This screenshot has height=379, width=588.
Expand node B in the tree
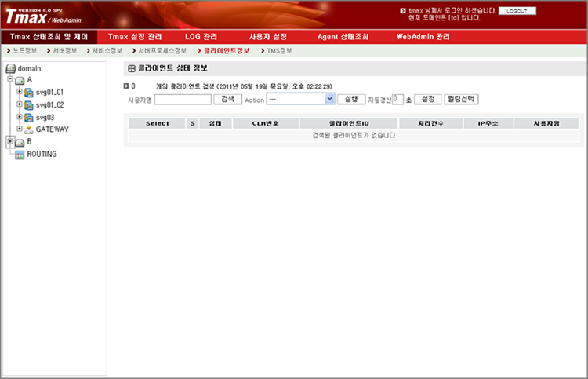pyautogui.click(x=10, y=141)
